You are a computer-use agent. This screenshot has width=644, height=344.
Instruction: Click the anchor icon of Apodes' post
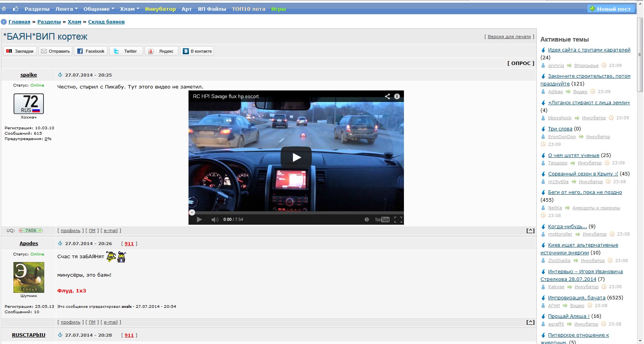[60, 244]
